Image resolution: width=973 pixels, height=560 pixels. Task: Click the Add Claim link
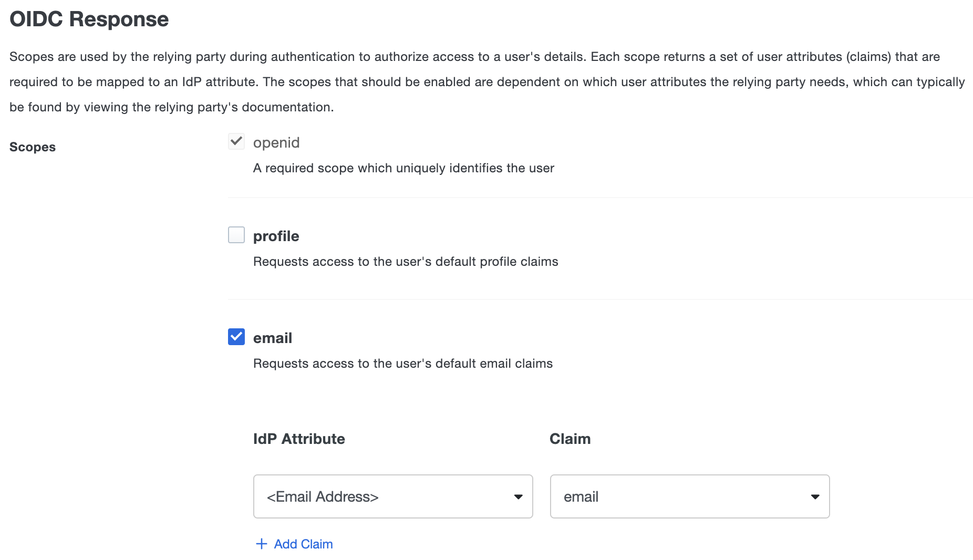(x=303, y=544)
